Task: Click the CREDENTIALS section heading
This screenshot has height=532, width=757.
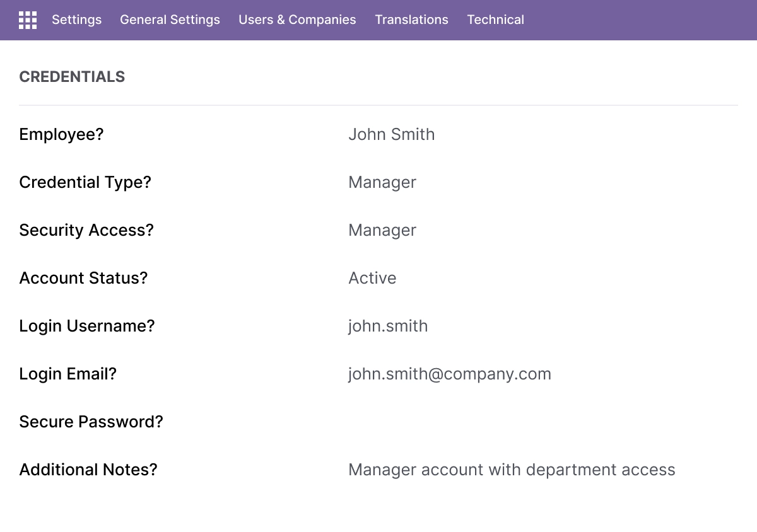Action: click(72, 77)
